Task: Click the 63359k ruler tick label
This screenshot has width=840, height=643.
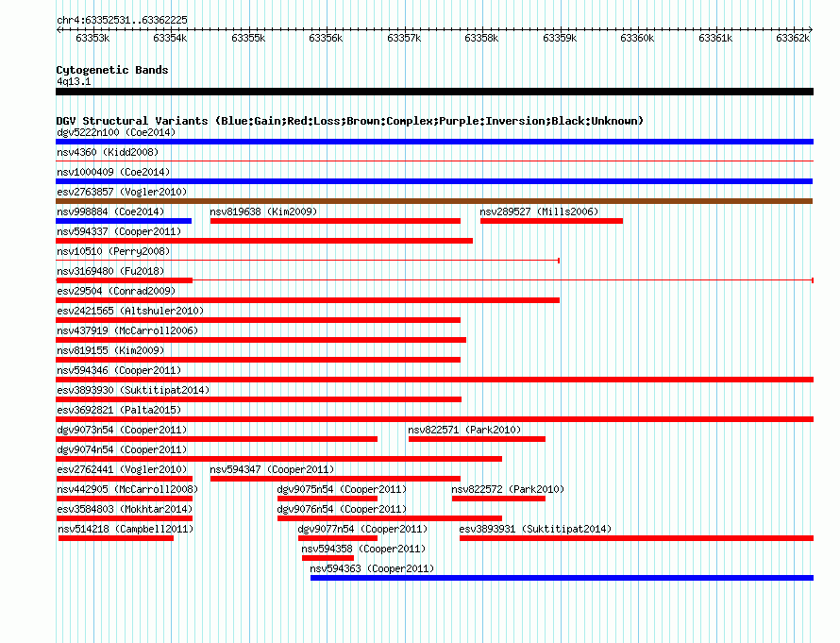Action: tap(560, 38)
